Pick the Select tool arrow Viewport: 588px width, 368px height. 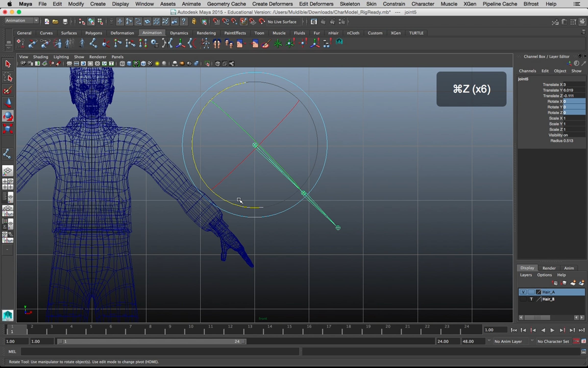[x=8, y=64]
